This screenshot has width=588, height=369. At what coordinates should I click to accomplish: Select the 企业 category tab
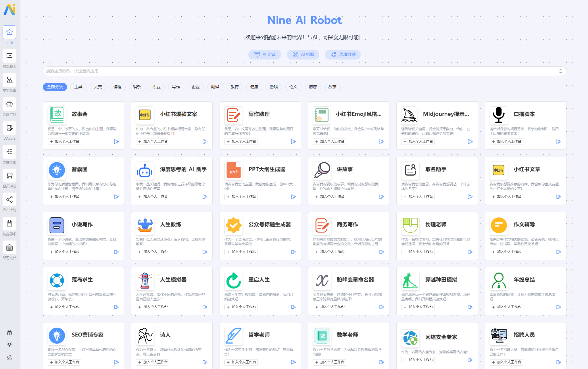point(195,87)
